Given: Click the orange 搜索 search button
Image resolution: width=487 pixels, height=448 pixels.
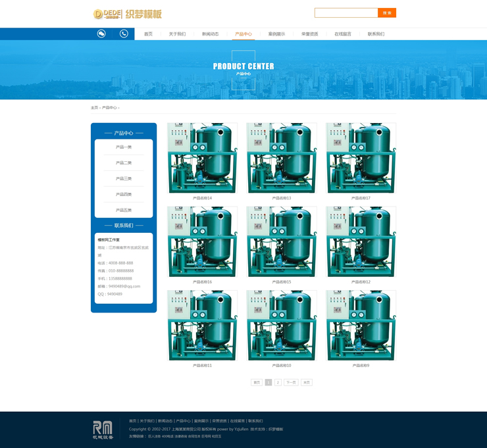Looking at the screenshot, I should pyautogui.click(x=387, y=12).
